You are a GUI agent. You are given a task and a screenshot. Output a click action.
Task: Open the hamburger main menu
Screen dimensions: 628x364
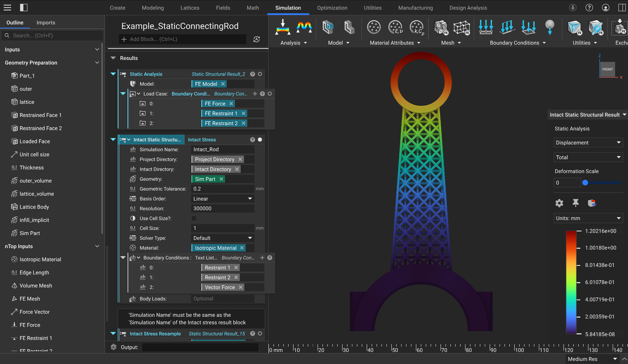pyautogui.click(x=7, y=7)
